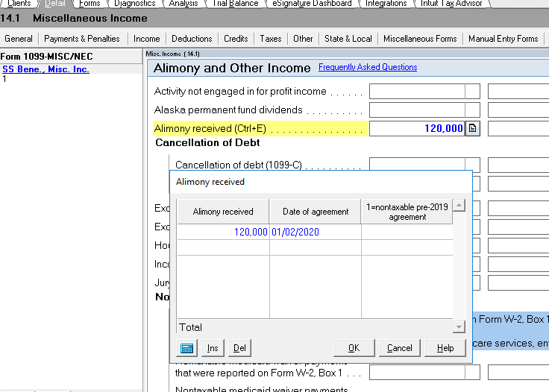Confirm the Alimony dialog with OK
The width and height of the screenshot is (549, 392).
point(354,348)
